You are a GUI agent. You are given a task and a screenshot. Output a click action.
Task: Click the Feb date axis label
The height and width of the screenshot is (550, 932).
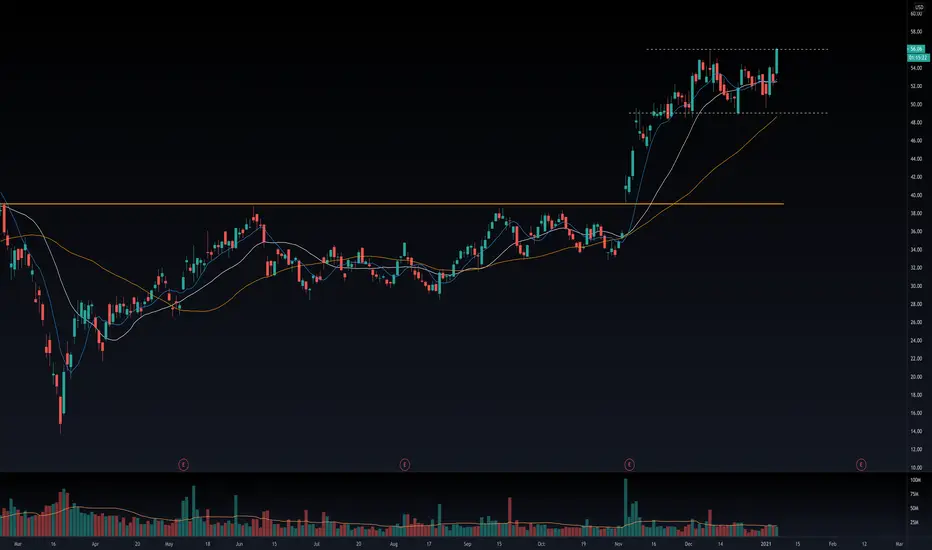click(x=832, y=543)
